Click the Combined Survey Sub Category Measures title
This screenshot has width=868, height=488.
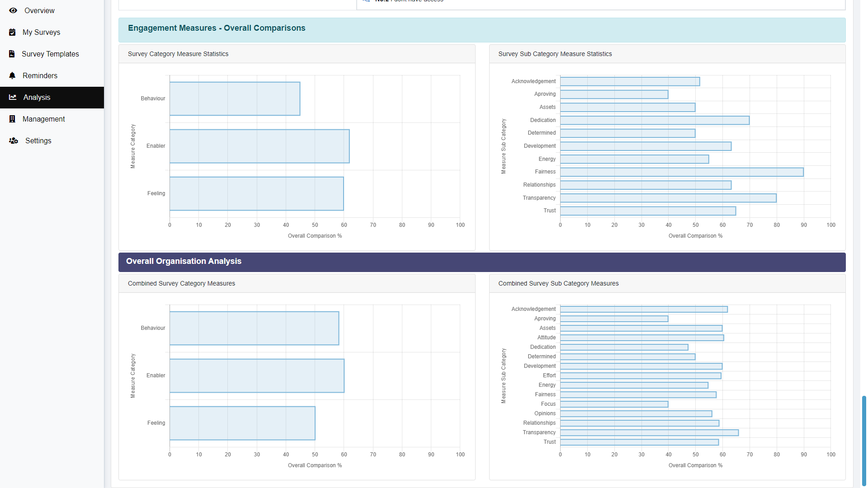point(558,283)
